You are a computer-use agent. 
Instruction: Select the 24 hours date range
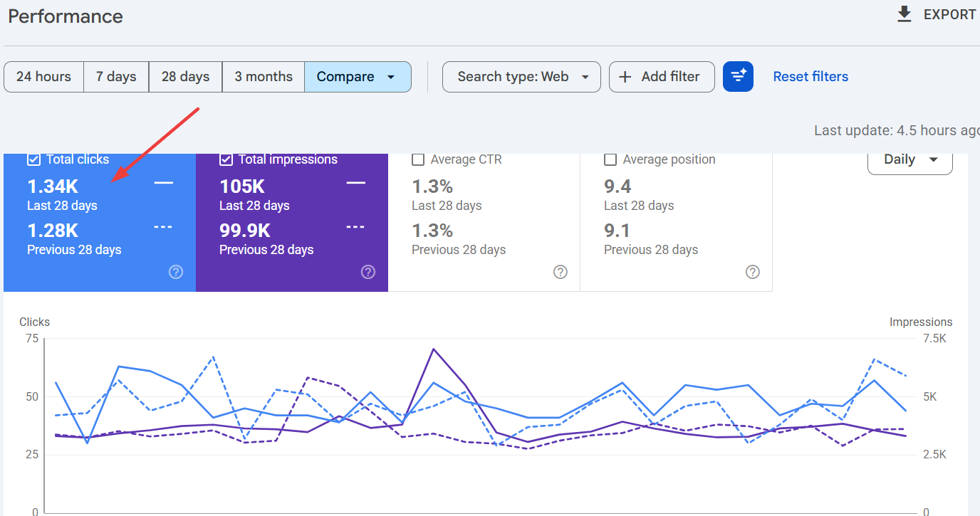pyautogui.click(x=43, y=77)
